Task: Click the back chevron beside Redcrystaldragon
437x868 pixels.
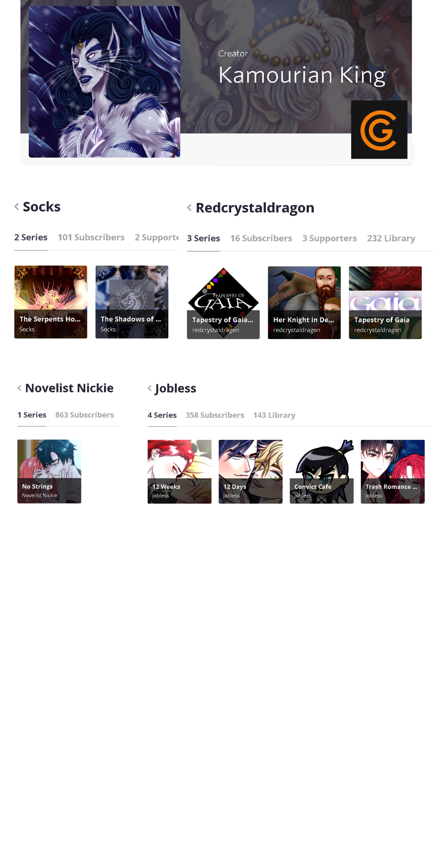Action: tap(189, 207)
